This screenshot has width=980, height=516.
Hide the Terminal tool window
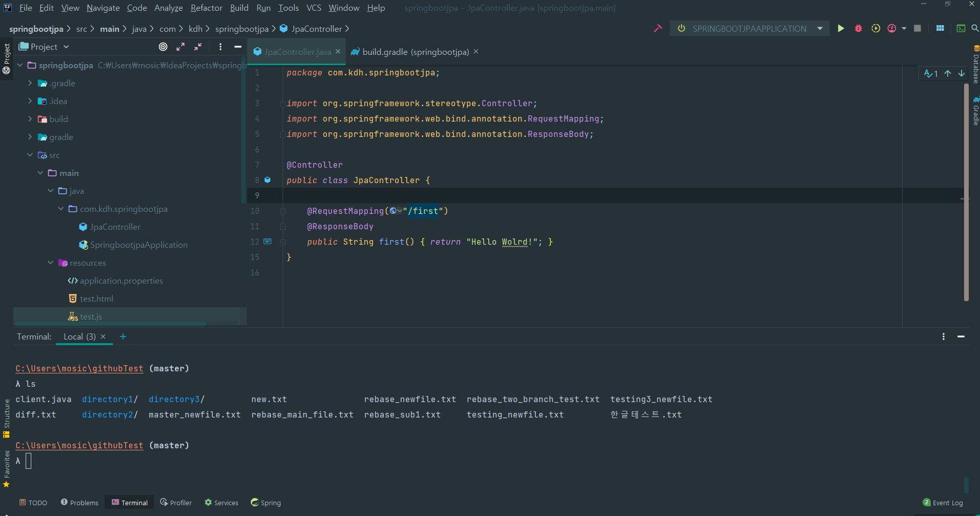961,336
